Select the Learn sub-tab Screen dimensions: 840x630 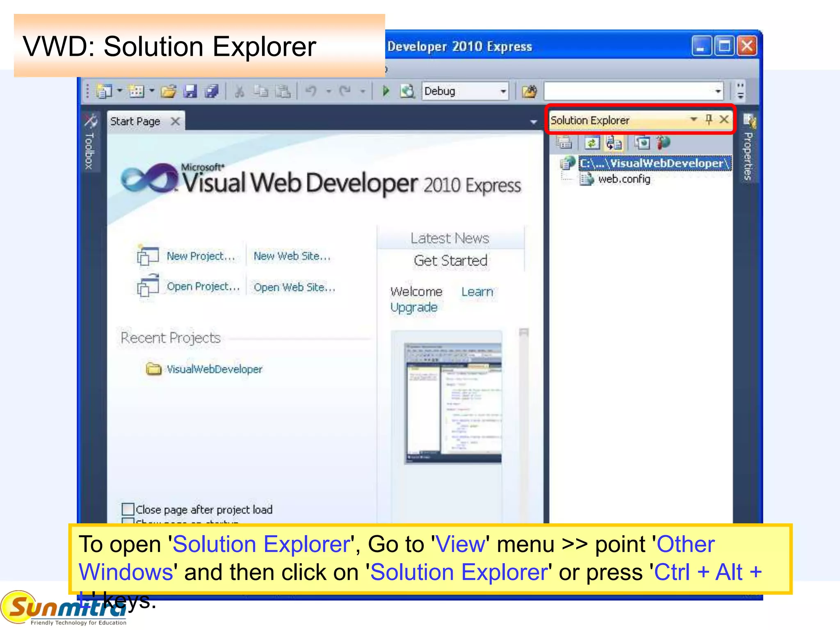(477, 292)
